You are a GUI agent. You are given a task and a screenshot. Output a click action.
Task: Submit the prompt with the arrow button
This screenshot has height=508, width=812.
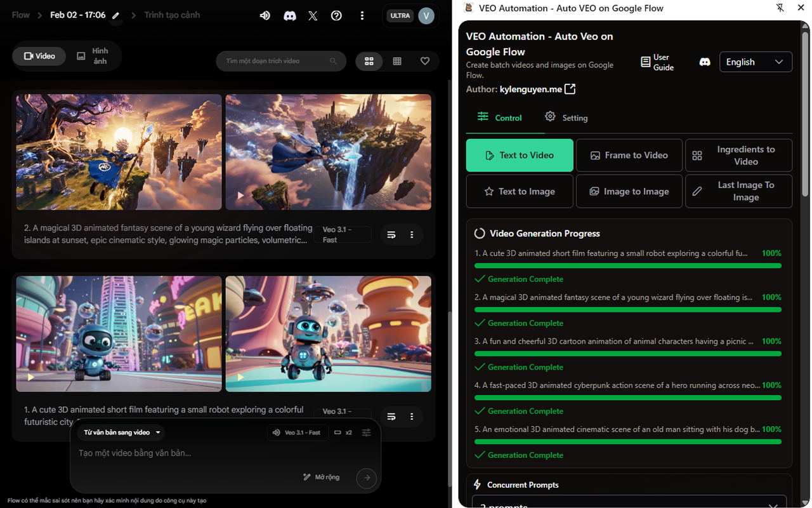pyautogui.click(x=367, y=478)
